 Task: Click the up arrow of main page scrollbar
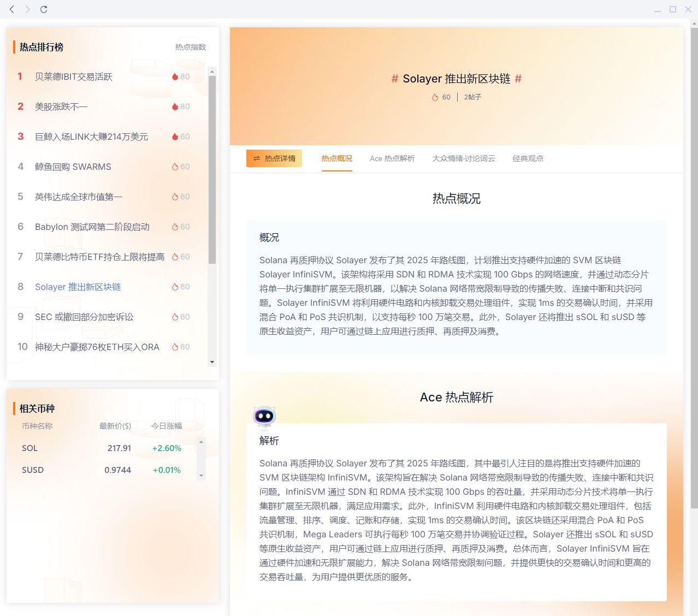pos(694,23)
